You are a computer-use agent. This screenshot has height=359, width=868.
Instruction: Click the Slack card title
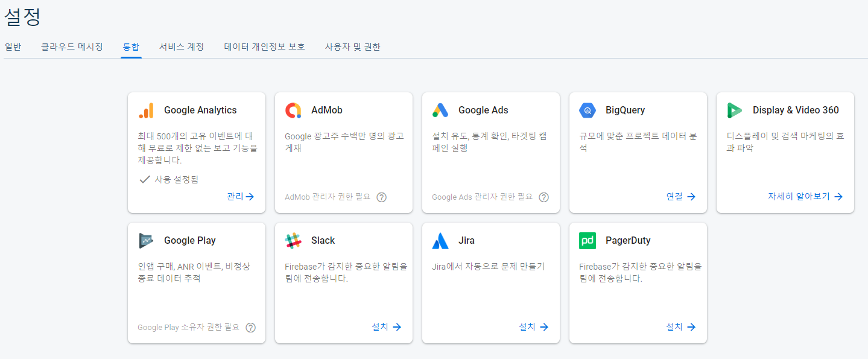323,241
